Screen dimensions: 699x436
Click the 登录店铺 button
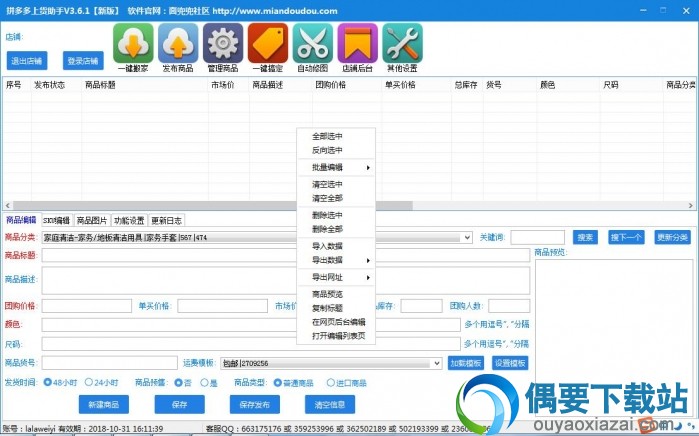click(83, 61)
